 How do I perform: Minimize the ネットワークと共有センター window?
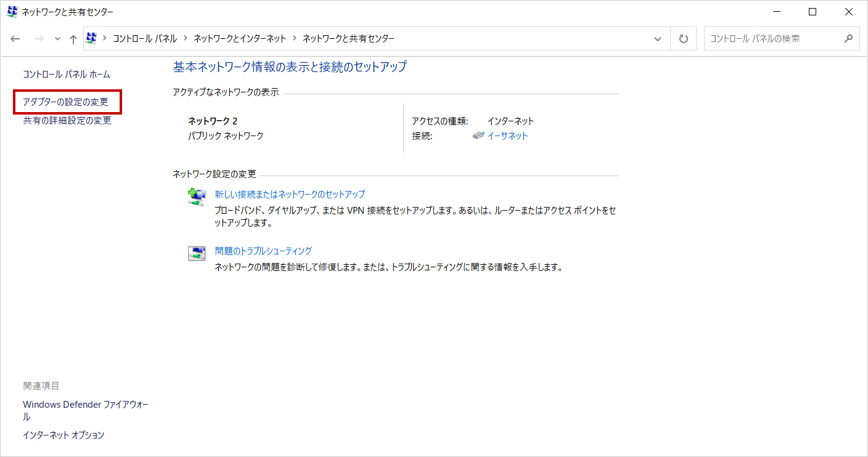[776, 12]
